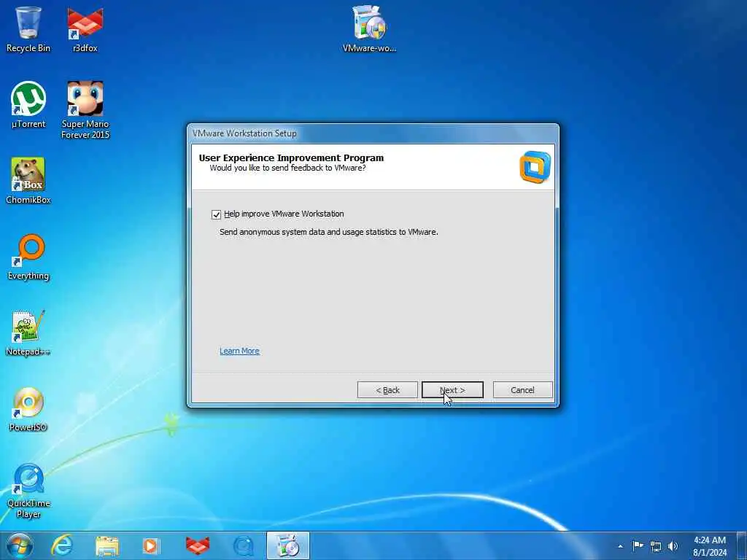Viewport: 747px width, 560px height.
Task: Open the clock showing 4:24 AM
Action: click(710, 546)
